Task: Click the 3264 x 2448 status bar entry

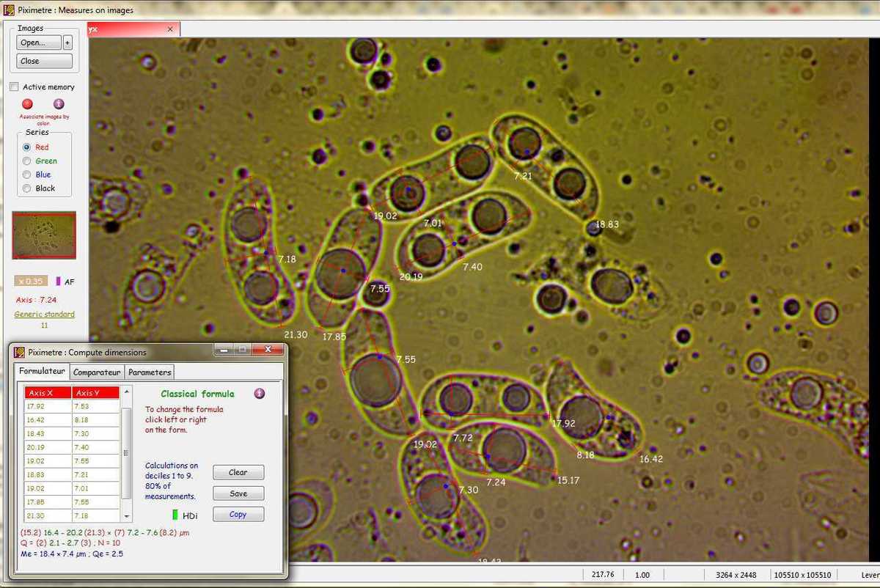Action: tap(736, 575)
